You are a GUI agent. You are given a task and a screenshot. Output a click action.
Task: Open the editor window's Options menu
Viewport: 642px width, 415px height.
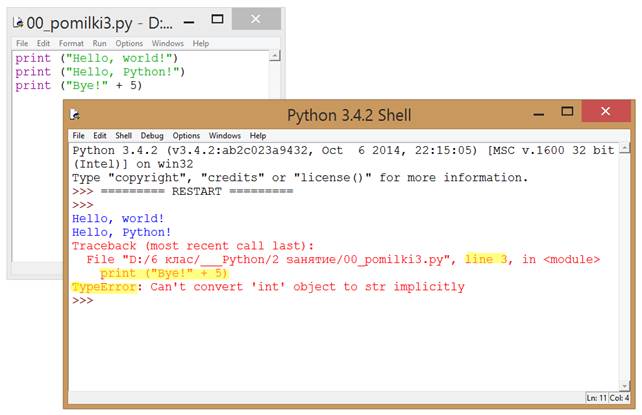(129, 43)
